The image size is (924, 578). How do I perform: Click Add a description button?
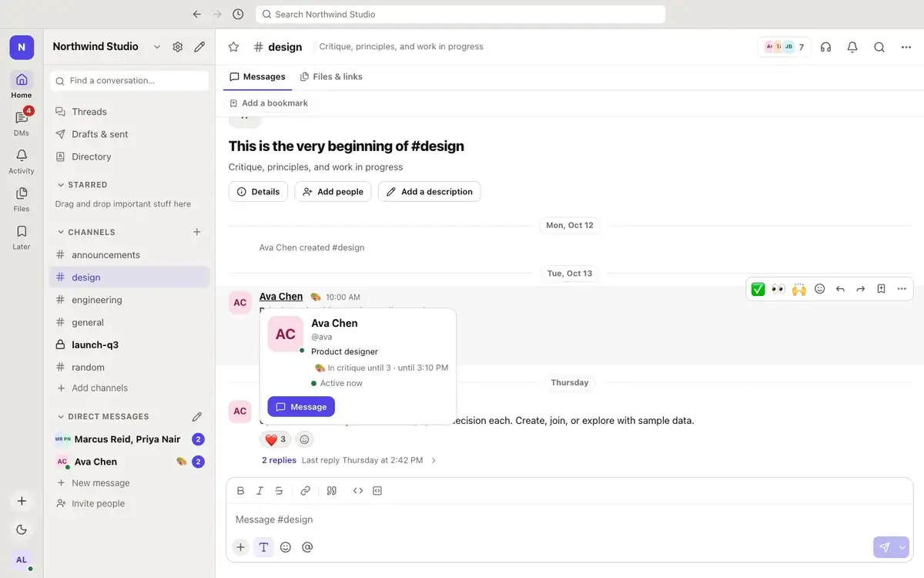tap(429, 192)
